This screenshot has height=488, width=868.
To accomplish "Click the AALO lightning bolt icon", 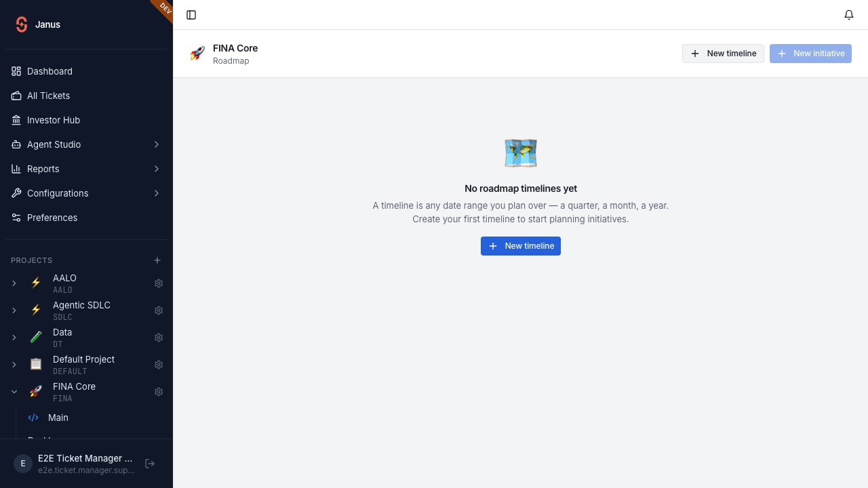I will [x=36, y=283].
